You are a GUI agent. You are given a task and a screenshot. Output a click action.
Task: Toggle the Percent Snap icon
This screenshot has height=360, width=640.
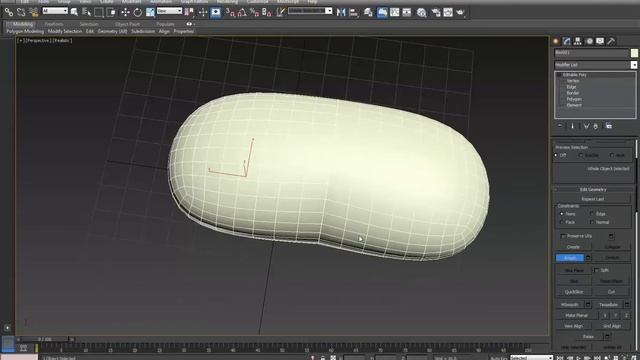pos(254,13)
